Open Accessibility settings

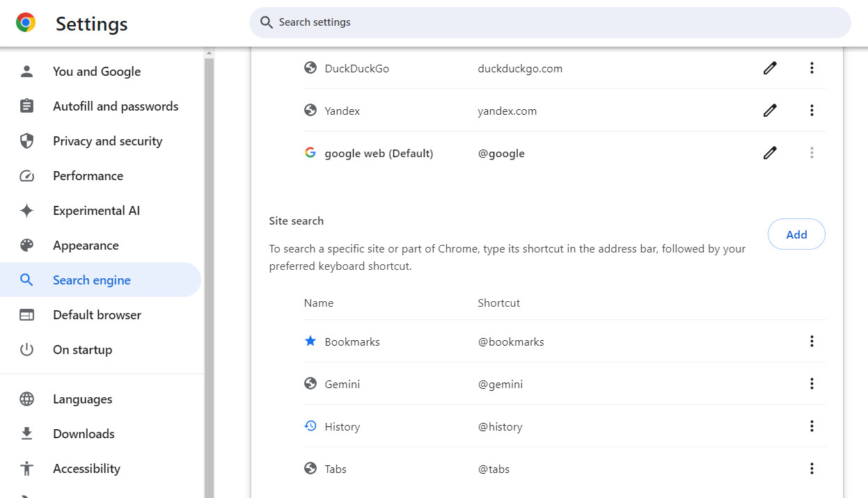100,468
